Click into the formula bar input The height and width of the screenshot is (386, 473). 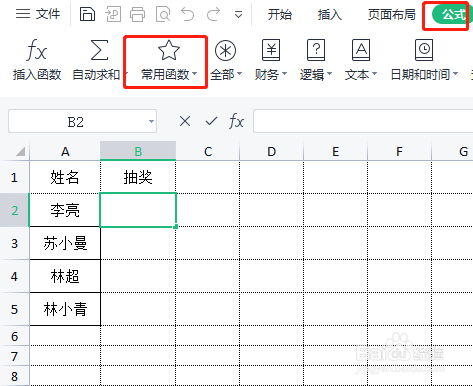point(363,121)
